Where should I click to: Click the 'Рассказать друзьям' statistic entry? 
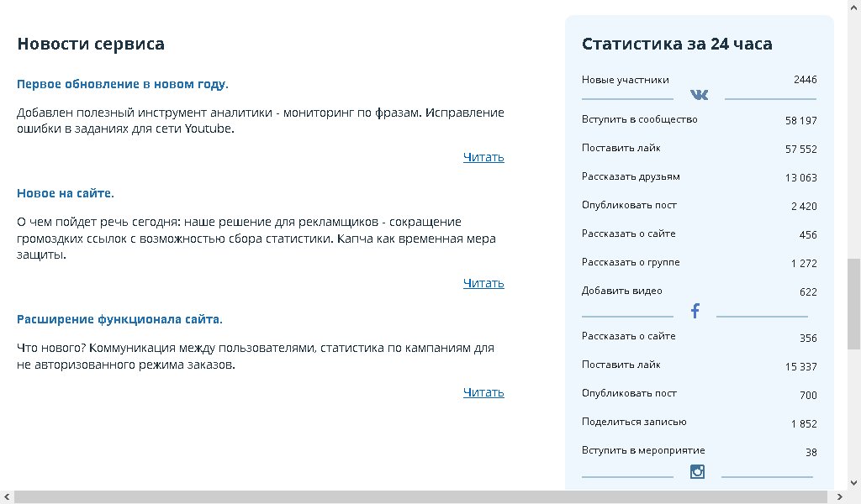pos(629,176)
